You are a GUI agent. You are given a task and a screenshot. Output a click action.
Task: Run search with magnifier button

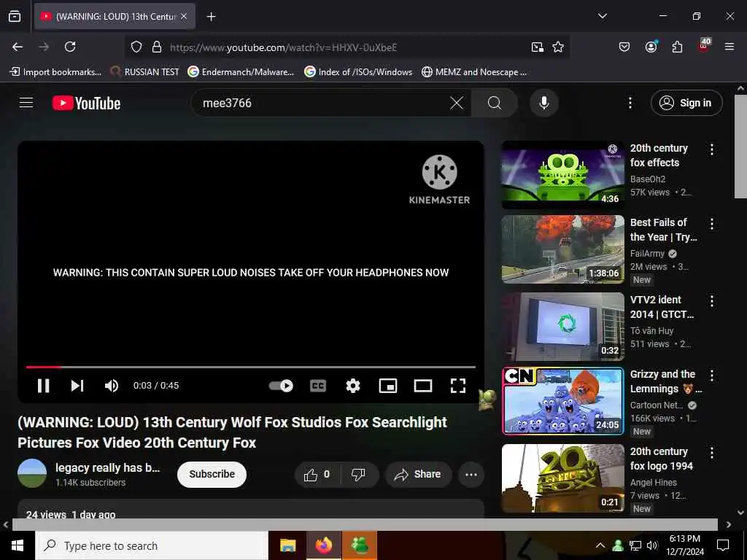pos(494,103)
